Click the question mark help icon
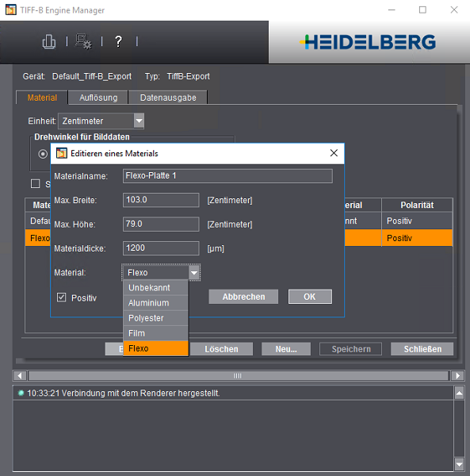 point(119,41)
